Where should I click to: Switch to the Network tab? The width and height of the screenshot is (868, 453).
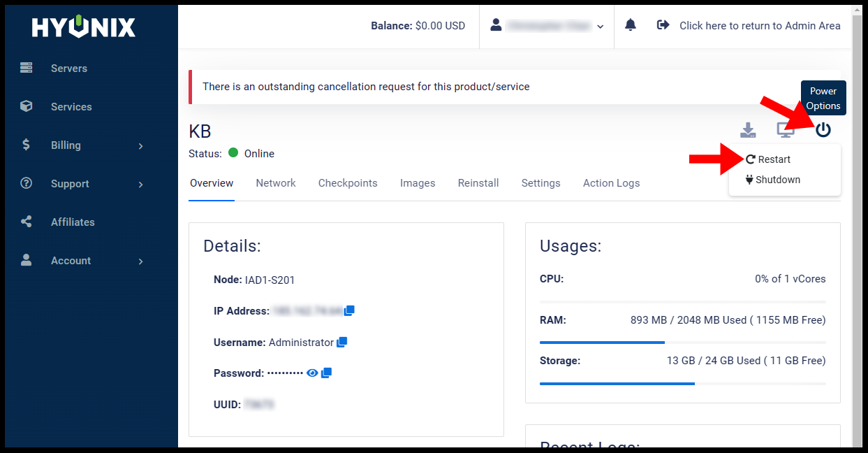point(275,183)
